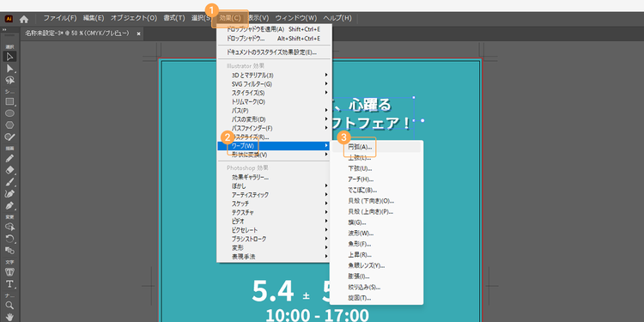The image size is (644, 322).
Task: Expand the ピクセレート submenu
Action: coord(274,230)
